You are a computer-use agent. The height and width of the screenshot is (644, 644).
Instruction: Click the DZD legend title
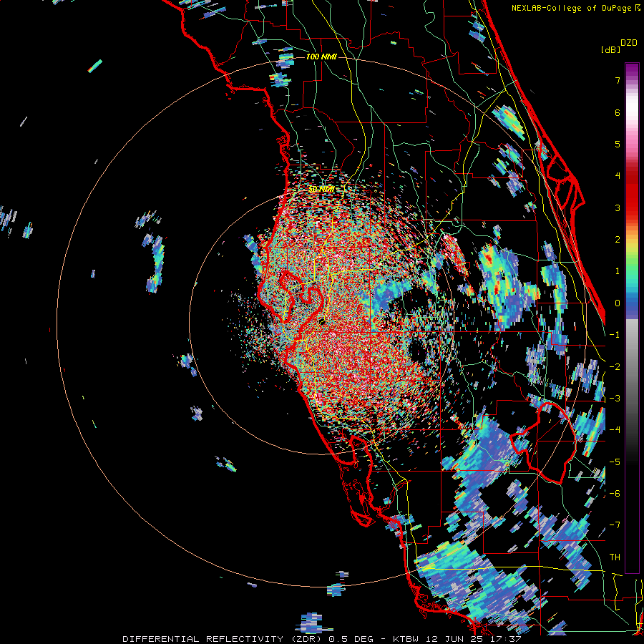[x=629, y=43]
